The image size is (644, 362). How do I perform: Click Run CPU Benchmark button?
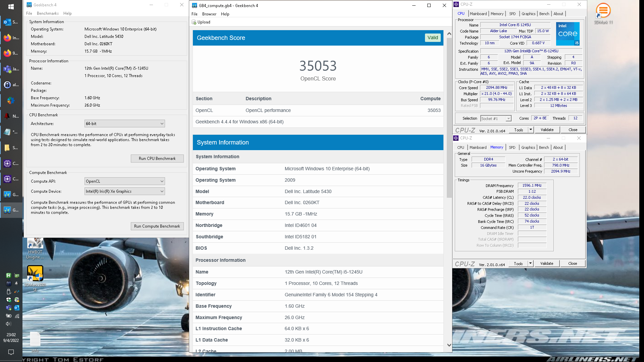click(x=157, y=159)
